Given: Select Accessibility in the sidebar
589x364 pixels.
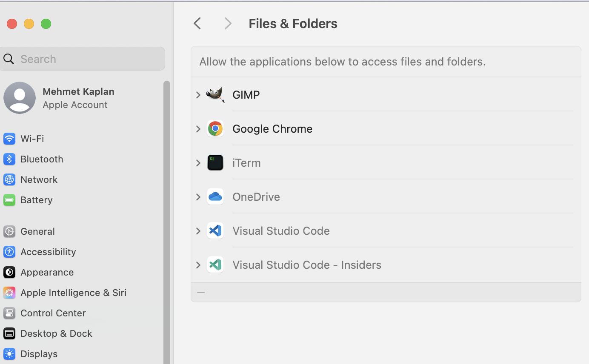Looking at the screenshot, I should click(48, 252).
